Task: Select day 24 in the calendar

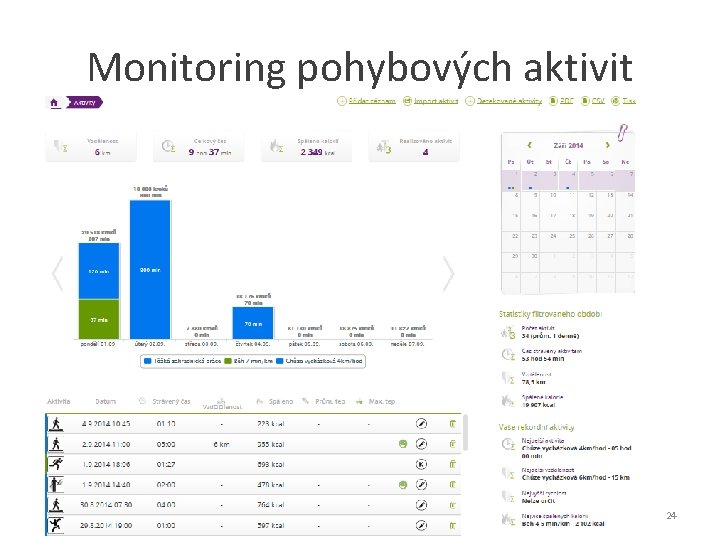Action: point(549,242)
